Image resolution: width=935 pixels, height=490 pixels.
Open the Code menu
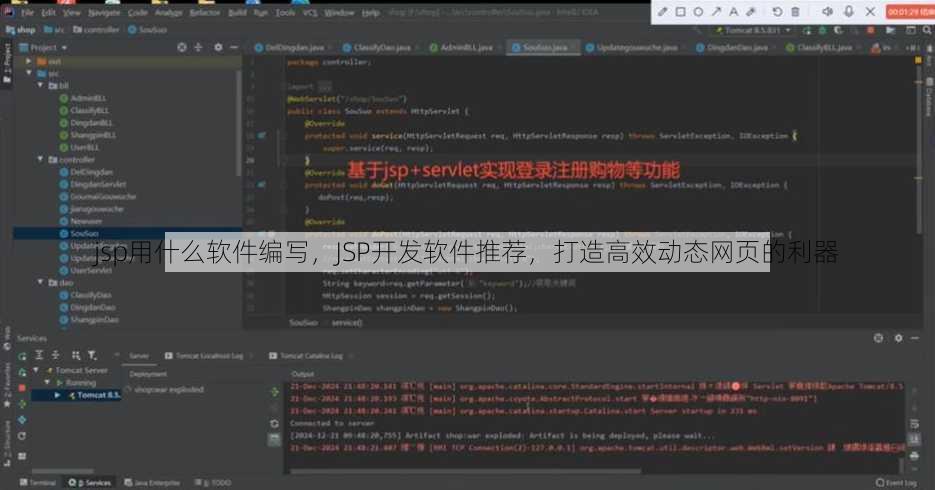point(137,13)
